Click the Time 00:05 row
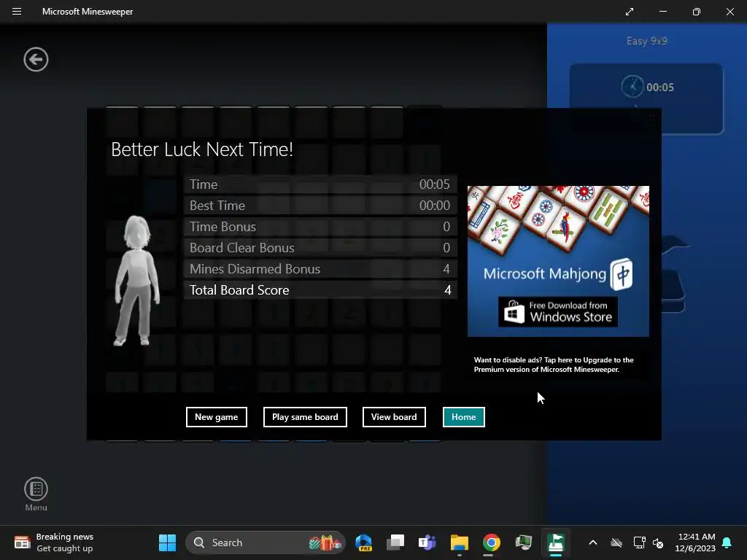Image resolution: width=747 pixels, height=560 pixels. pos(320,184)
